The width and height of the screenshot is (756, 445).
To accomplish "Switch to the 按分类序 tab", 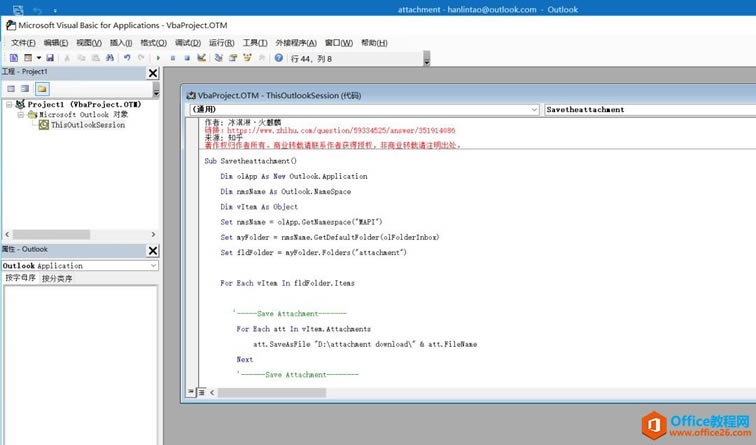I will (x=57, y=278).
